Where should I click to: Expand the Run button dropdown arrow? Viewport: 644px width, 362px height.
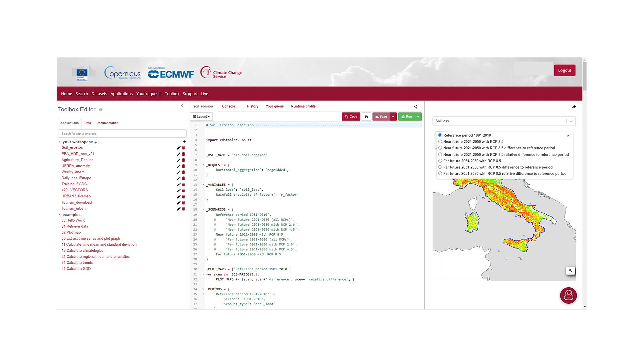[418, 117]
